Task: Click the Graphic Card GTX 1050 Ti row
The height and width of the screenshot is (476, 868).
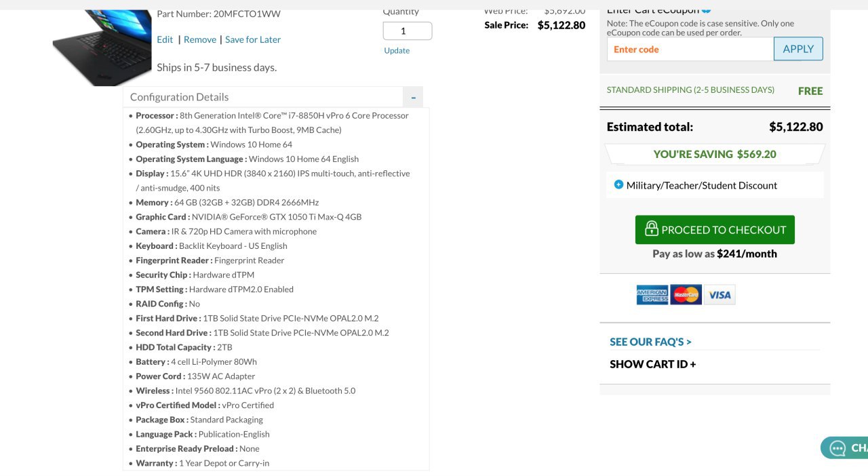Action: (x=248, y=217)
